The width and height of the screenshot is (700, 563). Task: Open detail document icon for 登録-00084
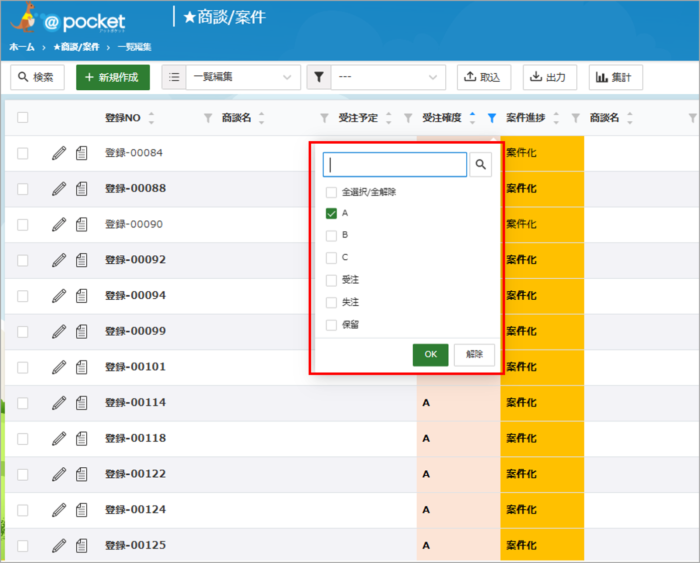81,153
